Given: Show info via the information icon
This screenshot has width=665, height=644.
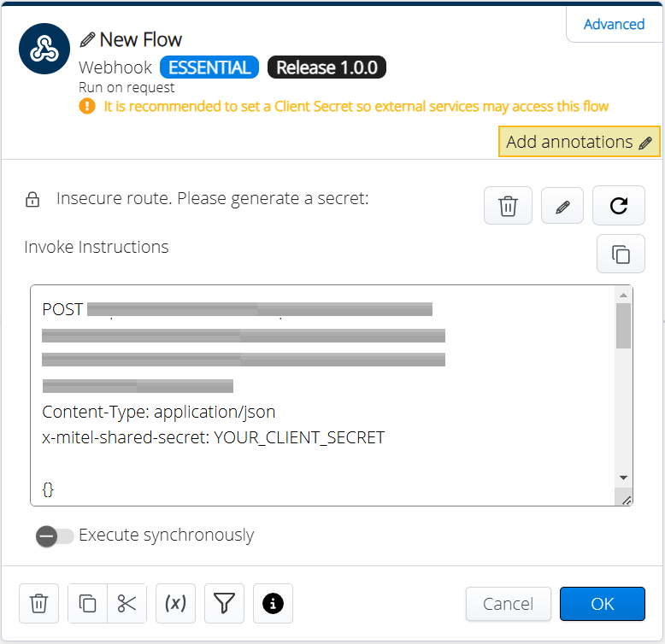Looking at the screenshot, I should tap(273, 604).
